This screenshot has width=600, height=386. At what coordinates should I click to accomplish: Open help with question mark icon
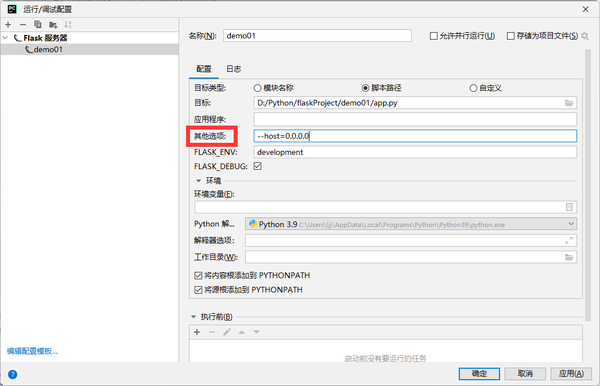(x=12, y=374)
